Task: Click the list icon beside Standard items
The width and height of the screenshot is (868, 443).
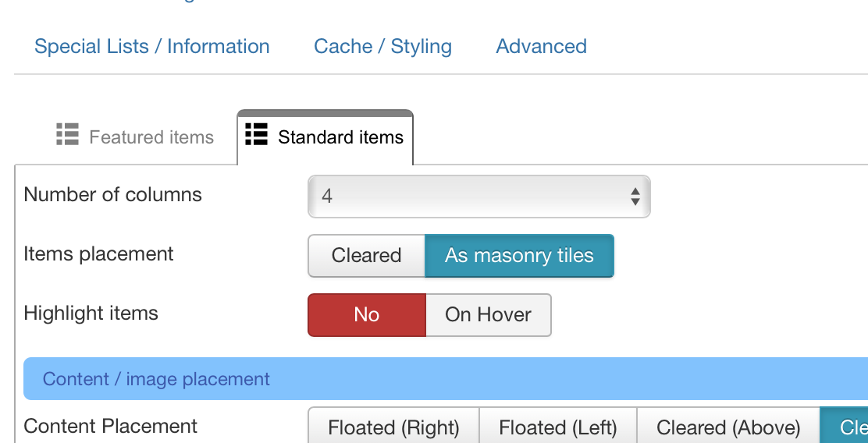Action: (x=256, y=134)
